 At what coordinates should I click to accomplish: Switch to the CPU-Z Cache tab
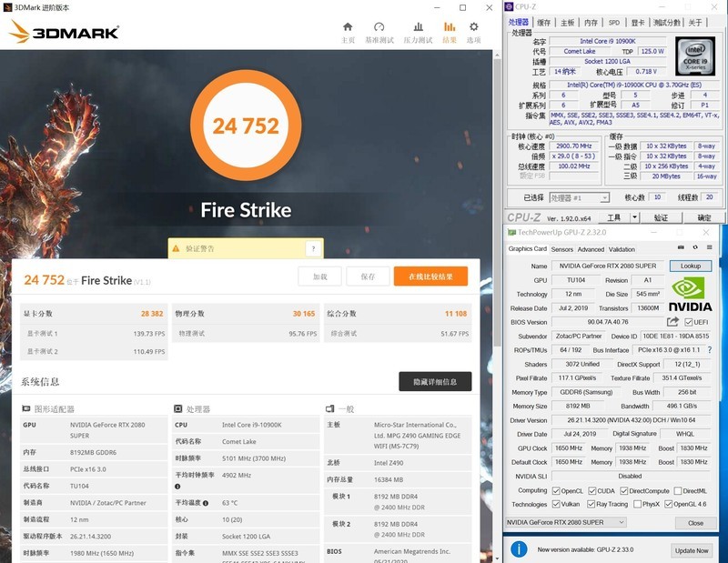(543, 22)
